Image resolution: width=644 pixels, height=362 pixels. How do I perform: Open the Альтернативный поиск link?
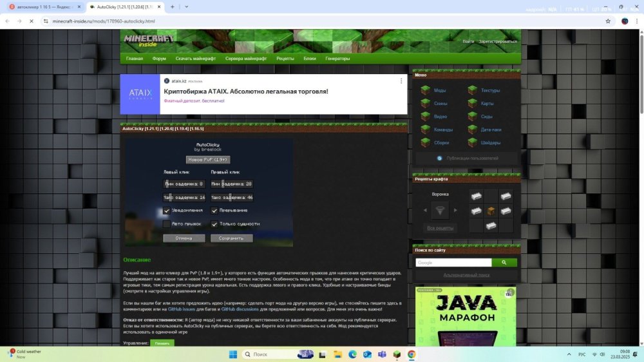coord(466,275)
